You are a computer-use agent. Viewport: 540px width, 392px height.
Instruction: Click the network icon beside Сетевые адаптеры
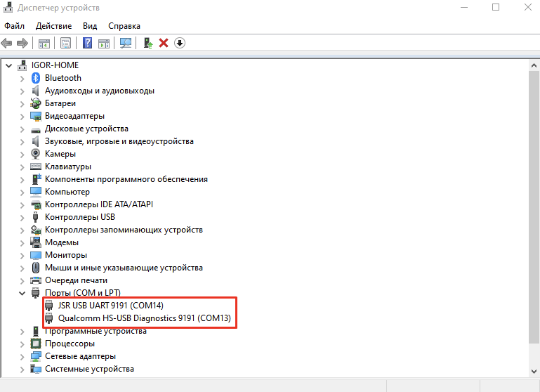[36, 356]
